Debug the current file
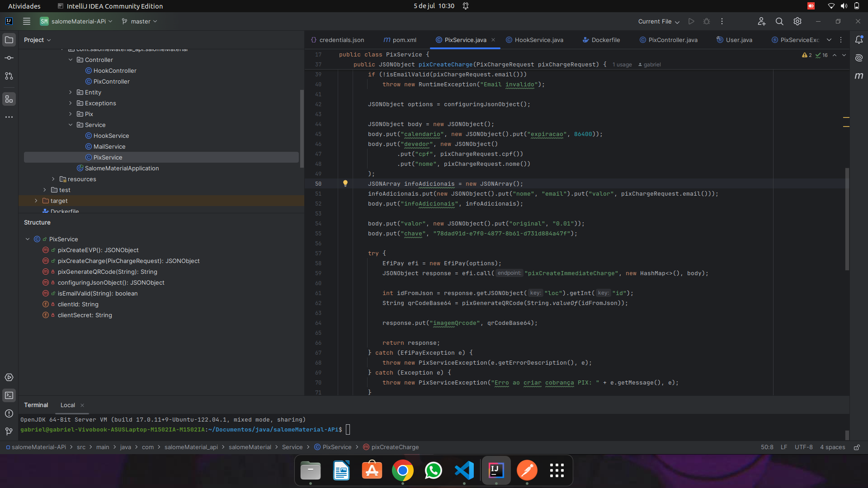 point(707,21)
